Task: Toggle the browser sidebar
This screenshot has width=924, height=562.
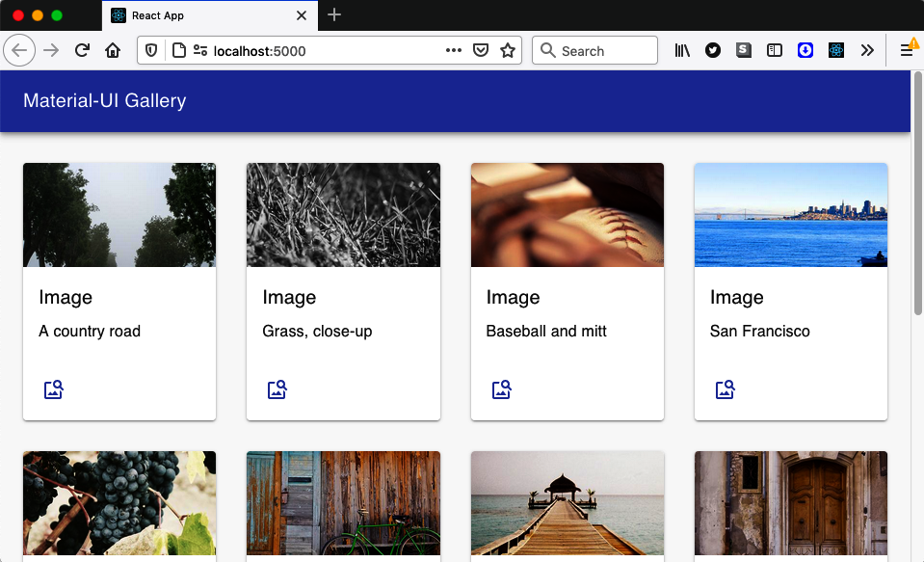Action: click(775, 51)
